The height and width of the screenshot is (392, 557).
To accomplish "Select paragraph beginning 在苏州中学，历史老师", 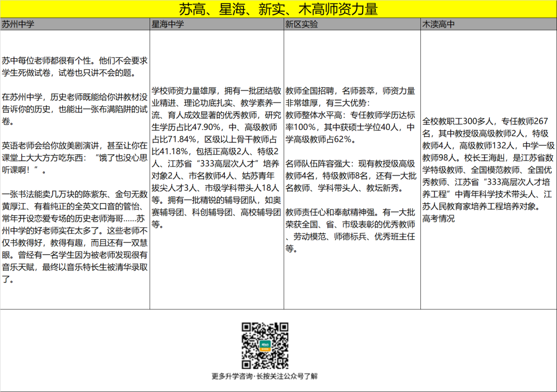I will click(x=74, y=109).
